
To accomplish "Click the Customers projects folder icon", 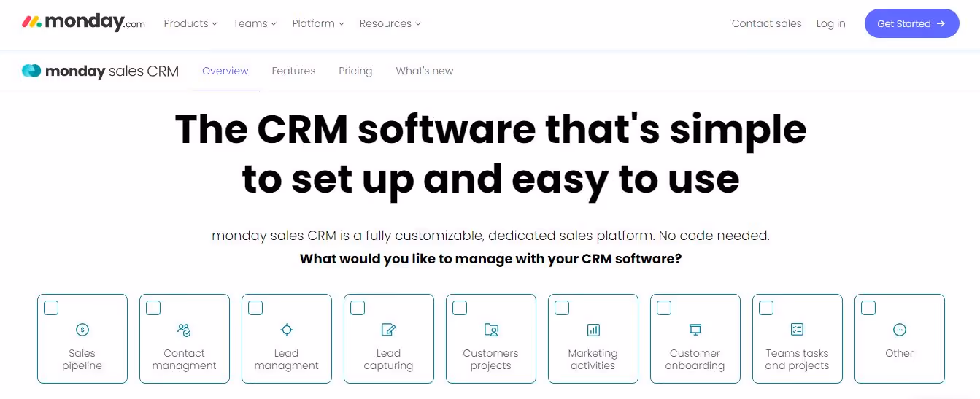I will [491, 330].
